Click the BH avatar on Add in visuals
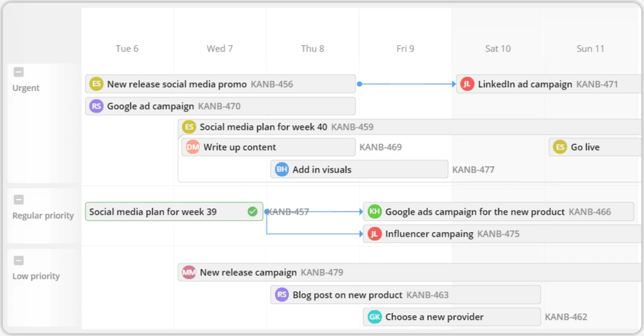Screen dimensions: 644x336 282,170
